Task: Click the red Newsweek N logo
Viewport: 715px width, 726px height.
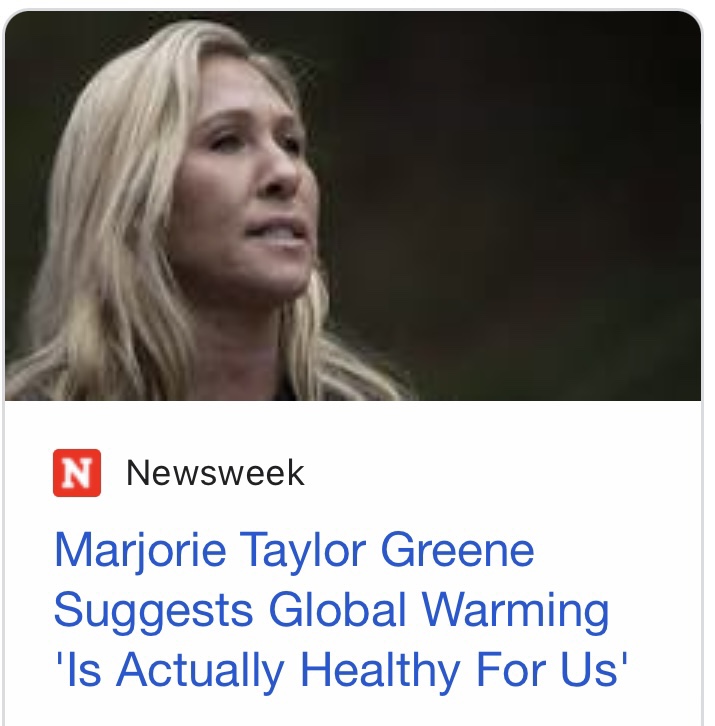Action: [77, 473]
